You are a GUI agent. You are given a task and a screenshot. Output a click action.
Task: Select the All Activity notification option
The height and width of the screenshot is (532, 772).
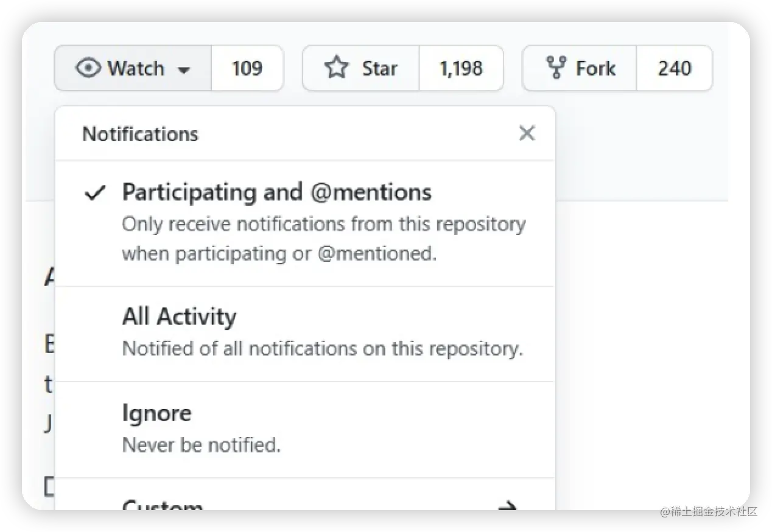[x=179, y=317]
